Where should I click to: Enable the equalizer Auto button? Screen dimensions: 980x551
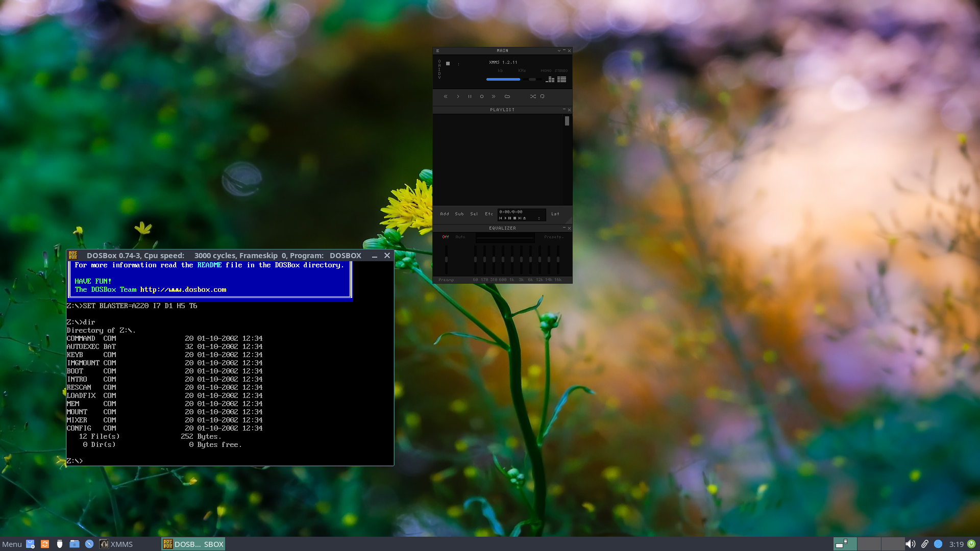click(460, 237)
